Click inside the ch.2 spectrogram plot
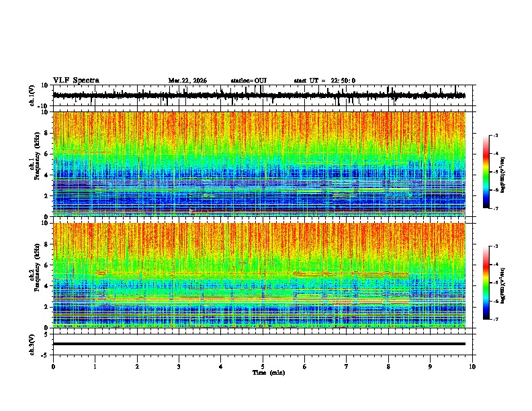Image resolution: width=532 pixels, height=411 pixels. pyautogui.click(x=259, y=275)
